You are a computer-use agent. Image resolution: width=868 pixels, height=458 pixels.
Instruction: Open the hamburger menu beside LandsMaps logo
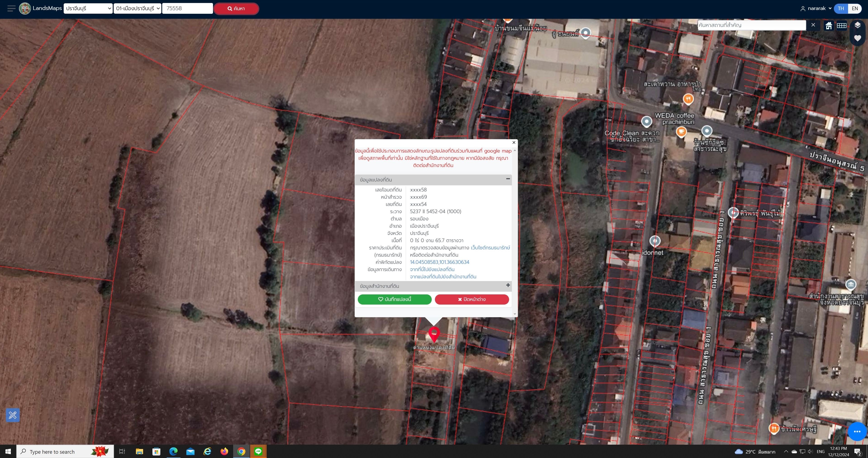pos(11,8)
